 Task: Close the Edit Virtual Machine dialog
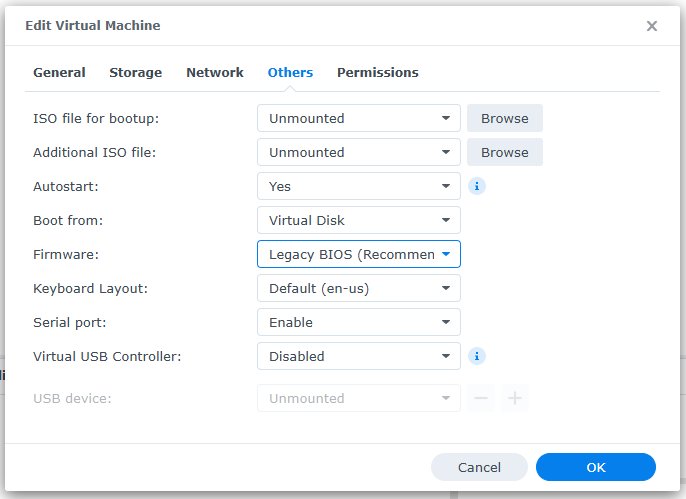point(652,26)
